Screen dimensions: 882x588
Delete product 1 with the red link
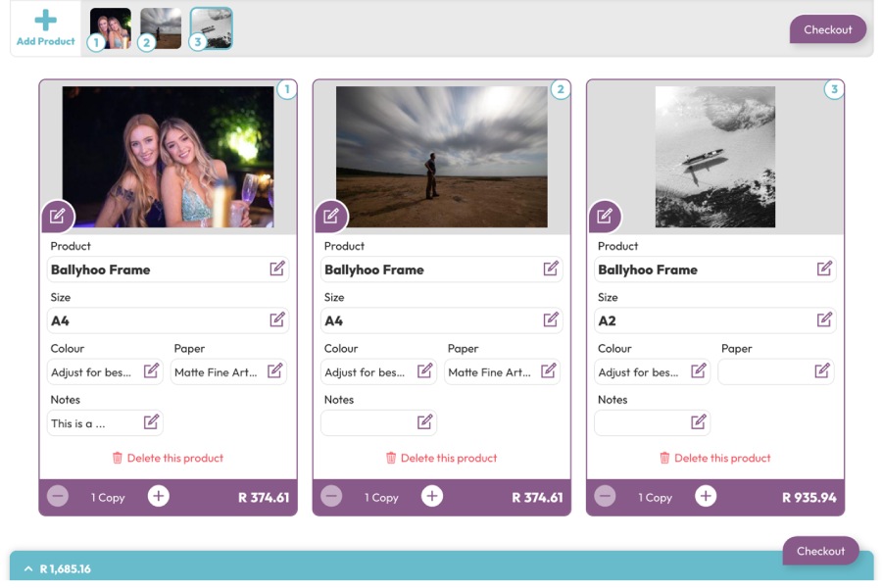[168, 458]
